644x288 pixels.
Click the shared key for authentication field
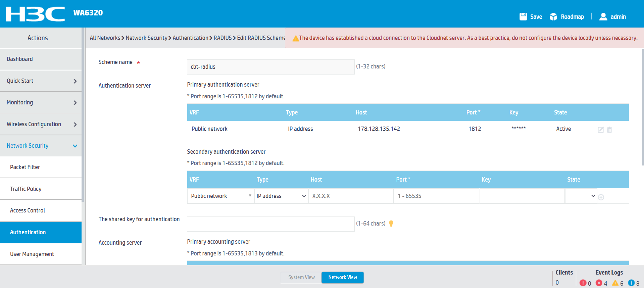(270, 224)
